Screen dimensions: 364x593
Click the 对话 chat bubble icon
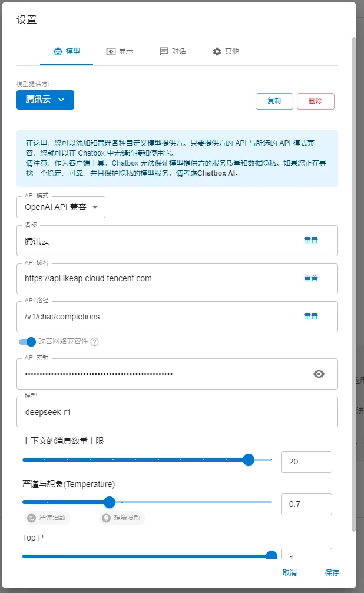point(164,51)
